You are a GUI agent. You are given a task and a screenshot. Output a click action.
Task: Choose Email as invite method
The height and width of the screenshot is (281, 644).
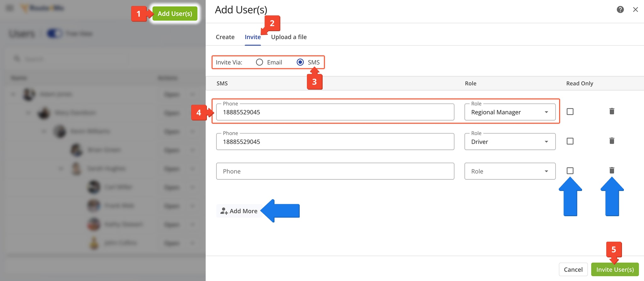pyautogui.click(x=259, y=62)
